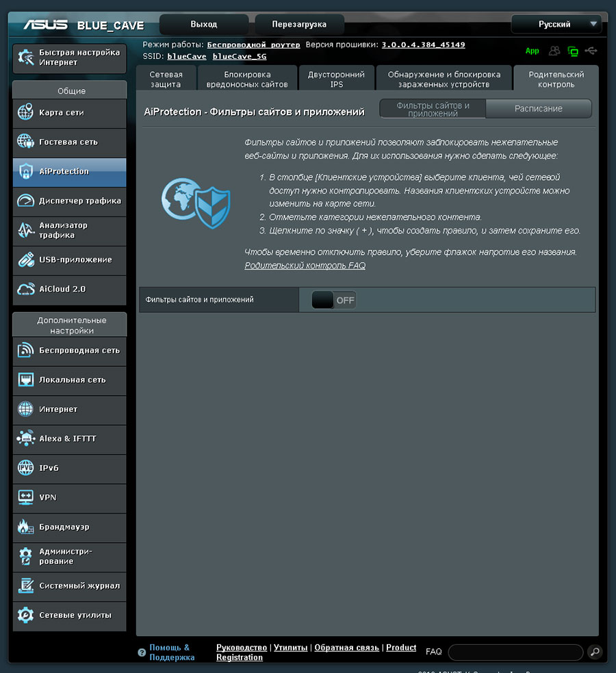Screen dimensions: 616x673
Task: Open the Системный журнал menu item
Action: click(x=70, y=586)
